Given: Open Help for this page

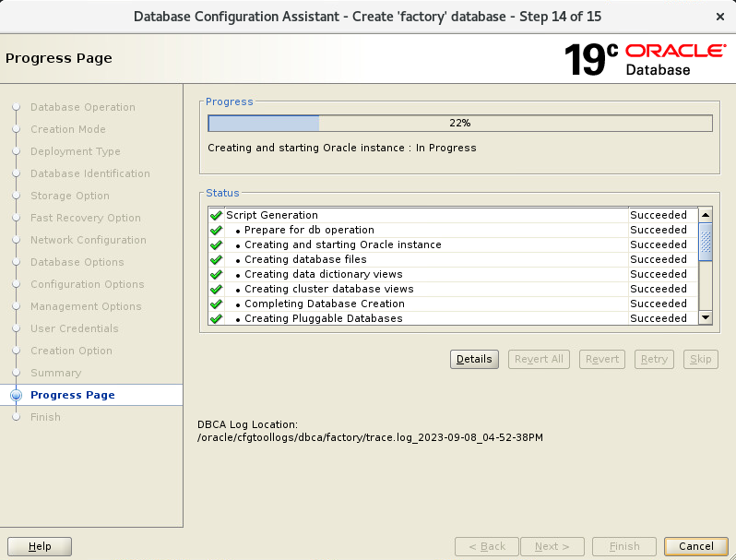Looking at the screenshot, I should click(40, 546).
